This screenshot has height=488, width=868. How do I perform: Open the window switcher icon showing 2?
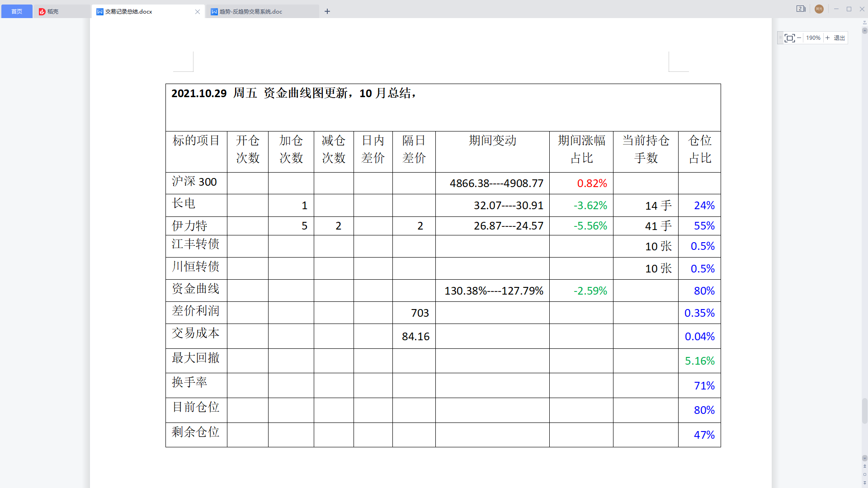pyautogui.click(x=801, y=9)
